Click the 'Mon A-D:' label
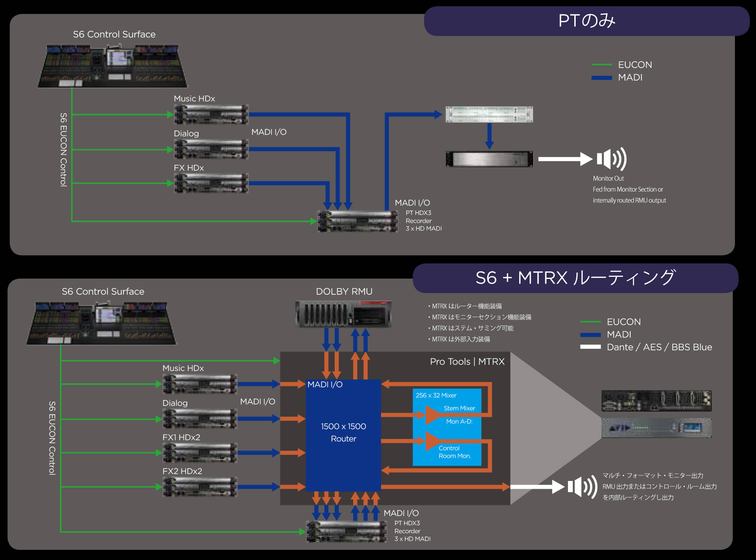The height and width of the screenshot is (560, 756). click(459, 421)
